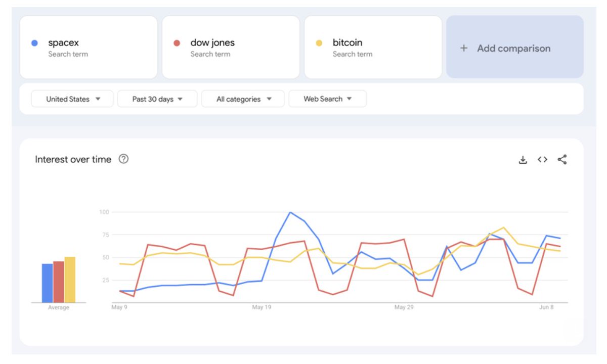Screen dimensions: 607x364
Task: Select the yellow bitcoin average bar
Action: click(x=70, y=280)
